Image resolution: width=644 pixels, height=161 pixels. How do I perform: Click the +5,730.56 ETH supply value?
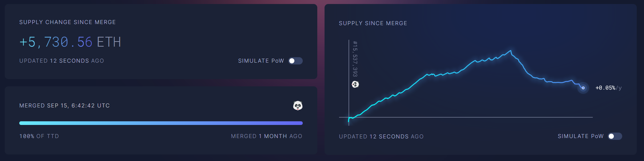coord(56,42)
